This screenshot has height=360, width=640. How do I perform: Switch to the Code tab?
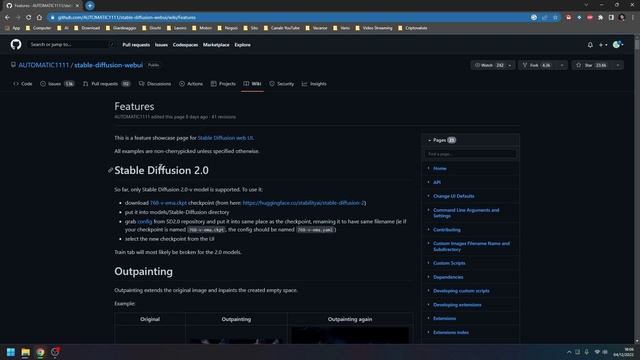coord(23,84)
